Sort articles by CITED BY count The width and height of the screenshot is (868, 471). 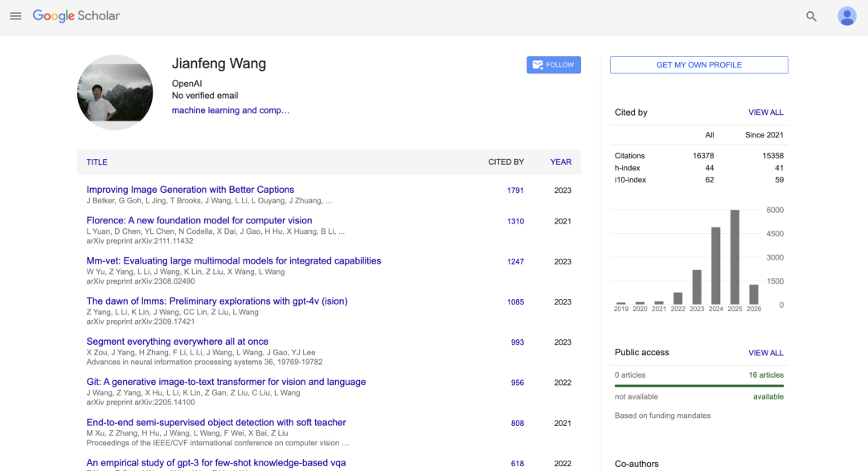506,162
